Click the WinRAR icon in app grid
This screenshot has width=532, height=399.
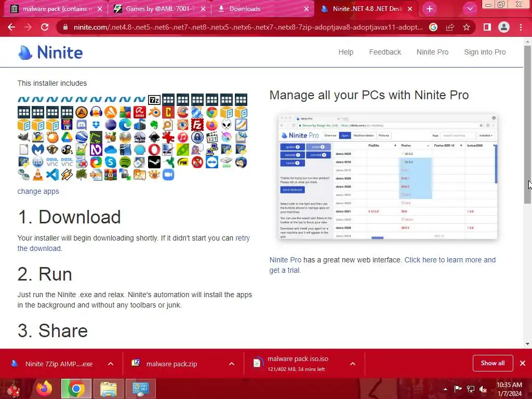click(111, 175)
